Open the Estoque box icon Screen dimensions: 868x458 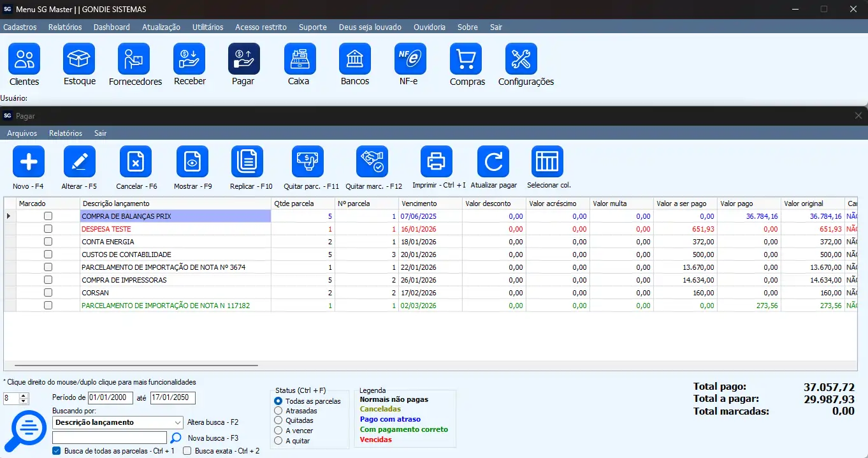(x=79, y=59)
